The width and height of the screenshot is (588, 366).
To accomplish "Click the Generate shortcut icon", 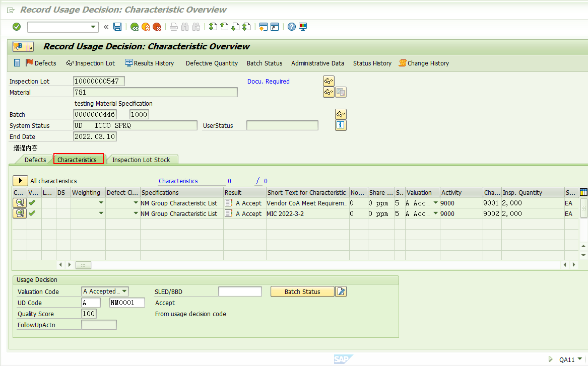I will click(275, 27).
